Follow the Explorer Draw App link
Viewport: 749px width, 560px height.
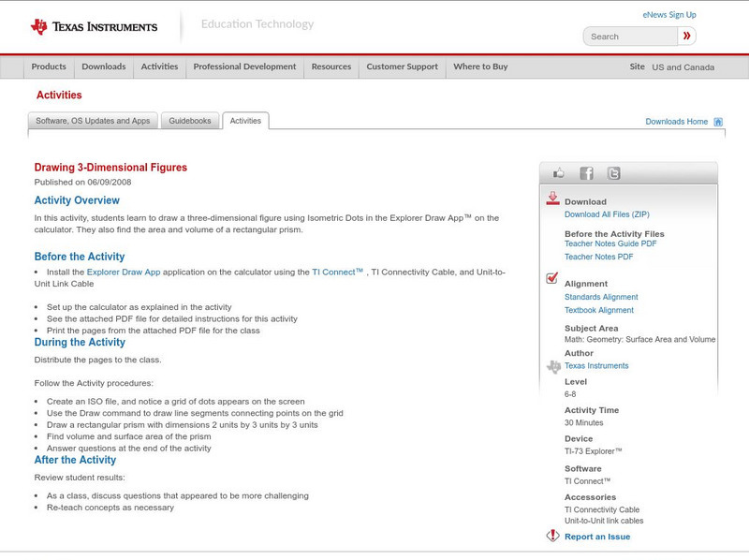pos(124,272)
